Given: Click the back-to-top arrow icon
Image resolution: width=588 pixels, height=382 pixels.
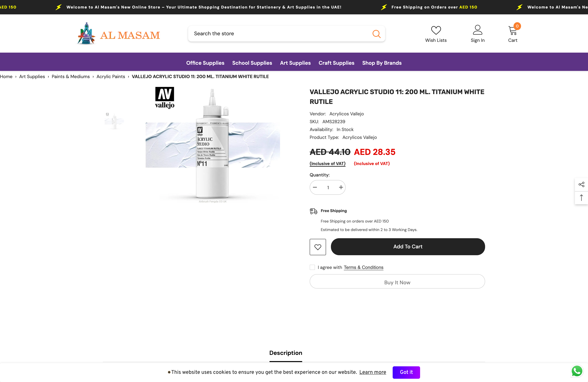Looking at the screenshot, I should [582, 197].
